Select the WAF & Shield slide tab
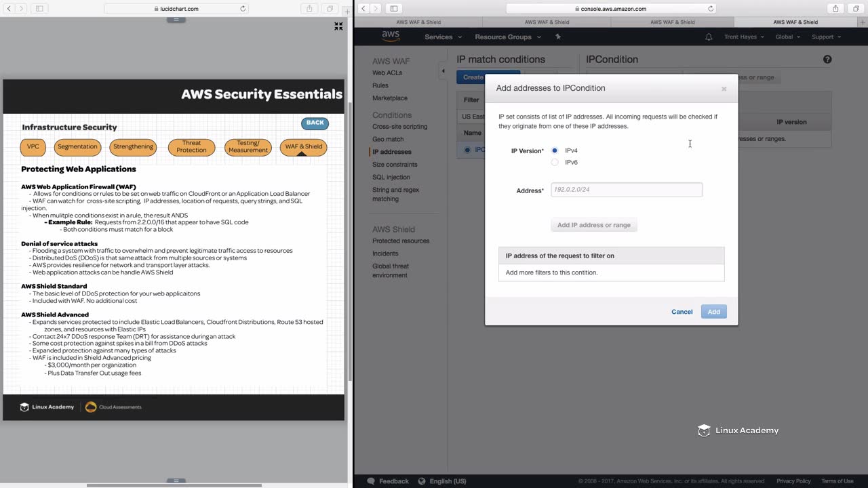Screen dimensions: 868x488 point(303,146)
